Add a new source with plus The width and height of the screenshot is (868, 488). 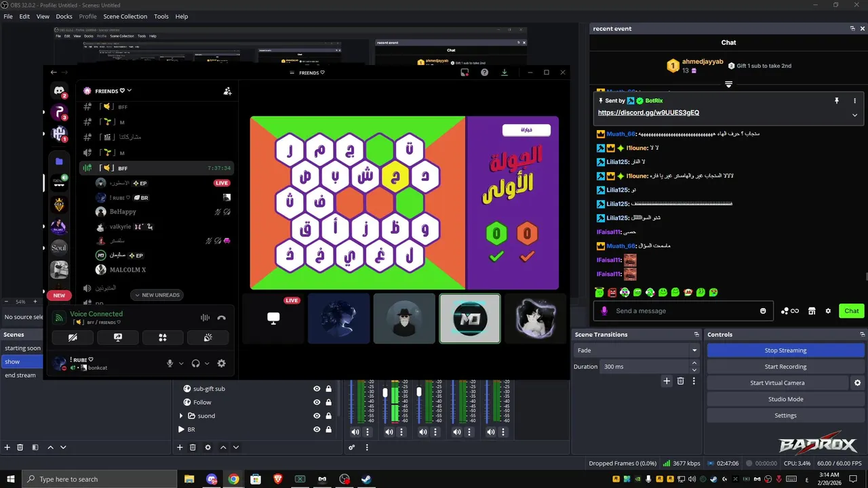tap(180, 447)
